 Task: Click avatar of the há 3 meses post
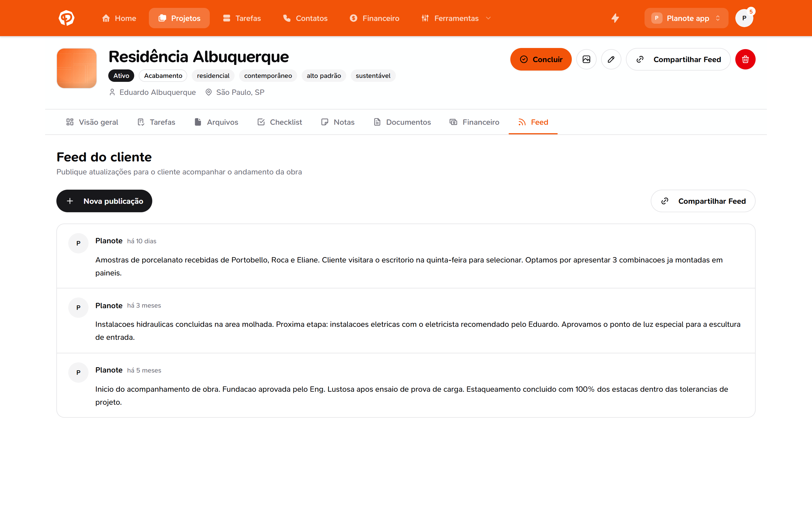pos(78,307)
